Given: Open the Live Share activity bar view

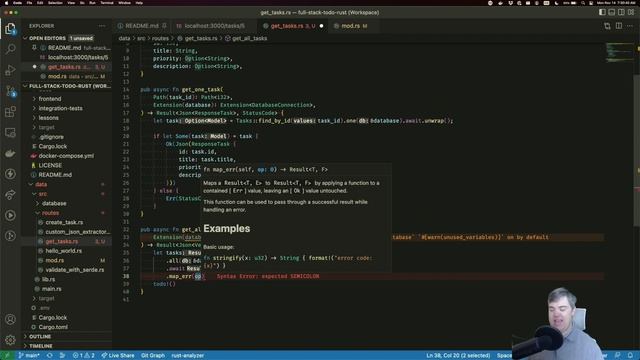Looking at the screenshot, I should pos(10,195).
